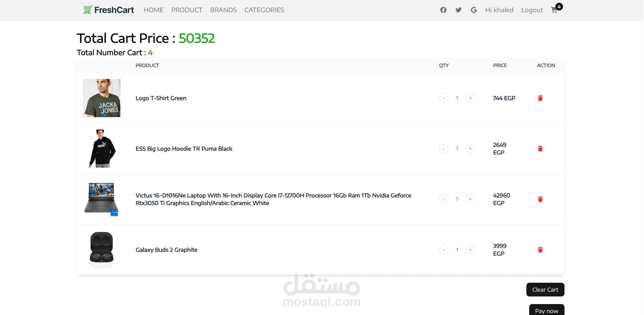Click the ESS Big Logo Hoodie TR Puma Black name
Screen dimensions: 644x315
pyautogui.click(x=184, y=149)
